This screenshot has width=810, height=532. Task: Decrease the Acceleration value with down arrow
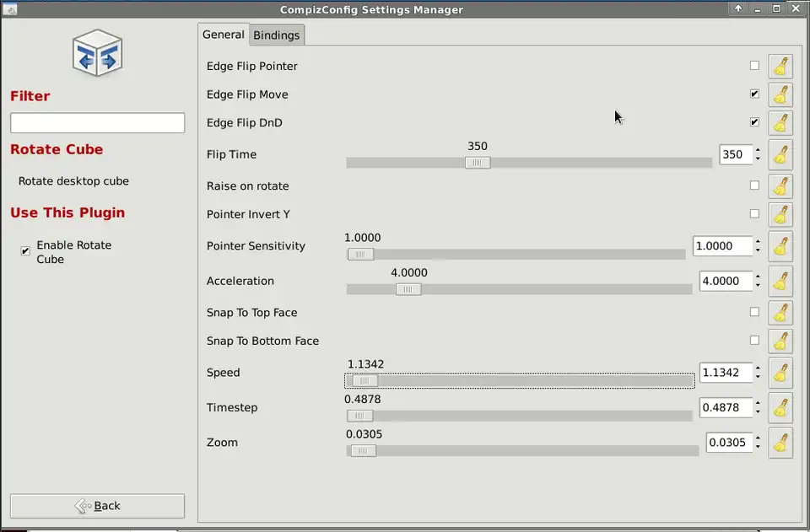coord(758,286)
